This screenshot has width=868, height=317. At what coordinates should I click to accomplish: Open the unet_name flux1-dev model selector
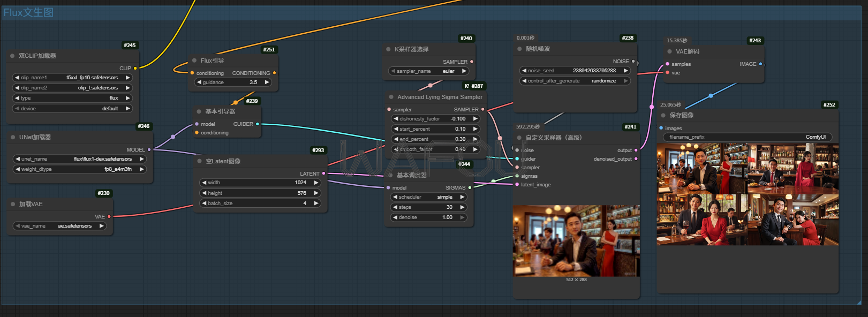(80, 159)
